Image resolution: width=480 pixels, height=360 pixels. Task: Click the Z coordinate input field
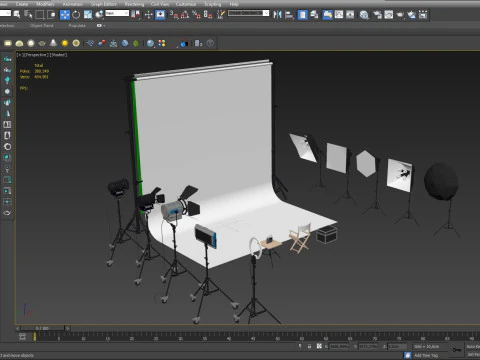tap(397, 347)
